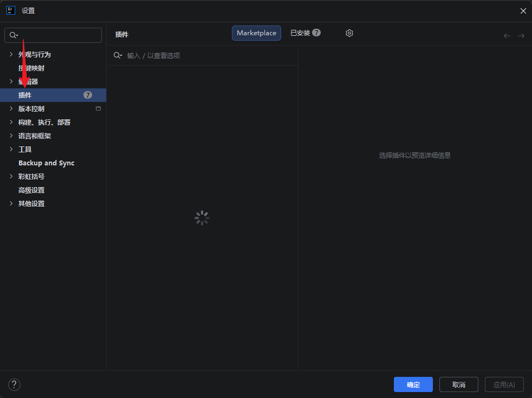Expand the 编辑器 tree node
This screenshot has height=398, width=532.
(x=11, y=81)
